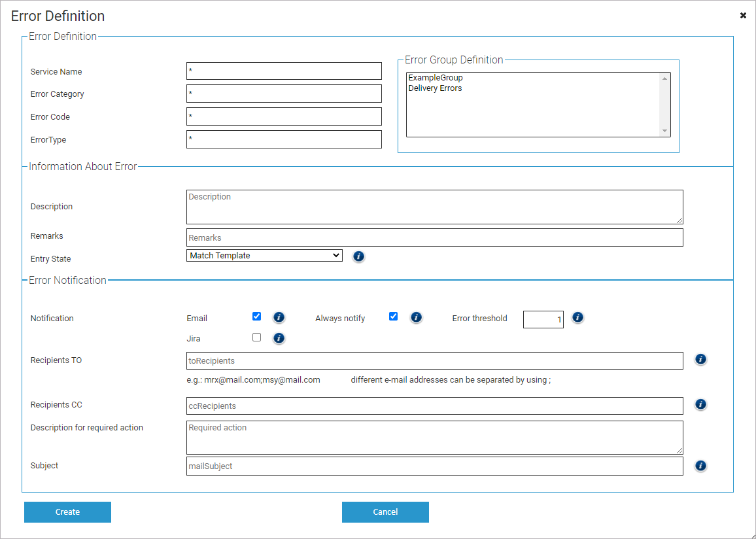Image resolution: width=756 pixels, height=539 pixels.
Task: Open the Entry State dropdown
Action: (x=264, y=256)
